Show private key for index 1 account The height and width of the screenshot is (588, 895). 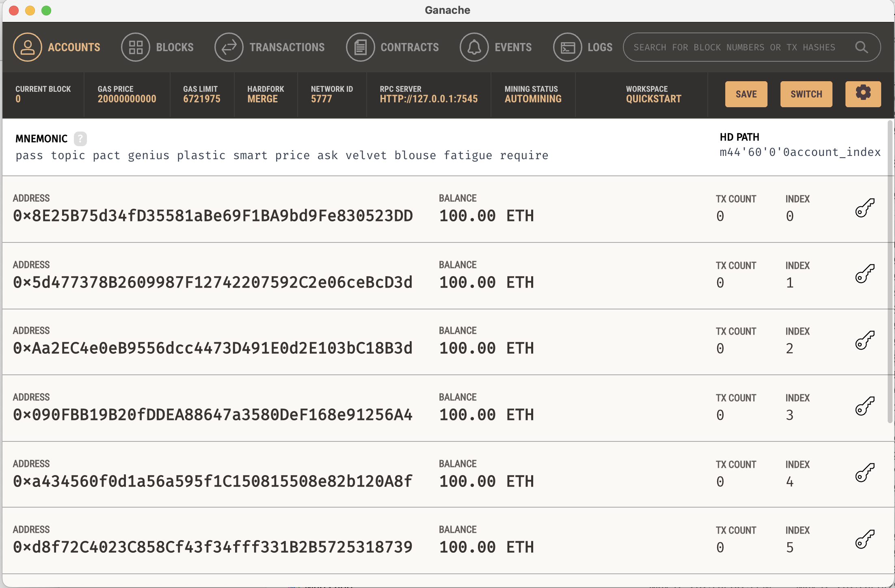pyautogui.click(x=865, y=274)
